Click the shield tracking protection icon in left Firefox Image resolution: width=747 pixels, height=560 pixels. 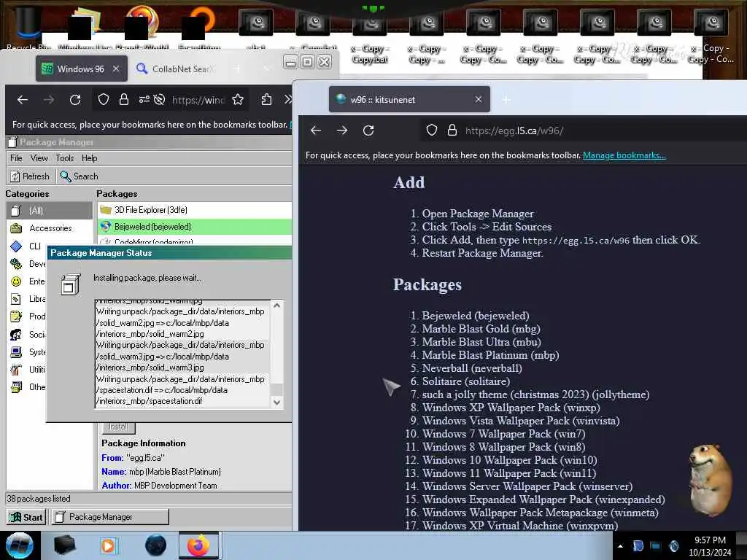tap(104, 99)
